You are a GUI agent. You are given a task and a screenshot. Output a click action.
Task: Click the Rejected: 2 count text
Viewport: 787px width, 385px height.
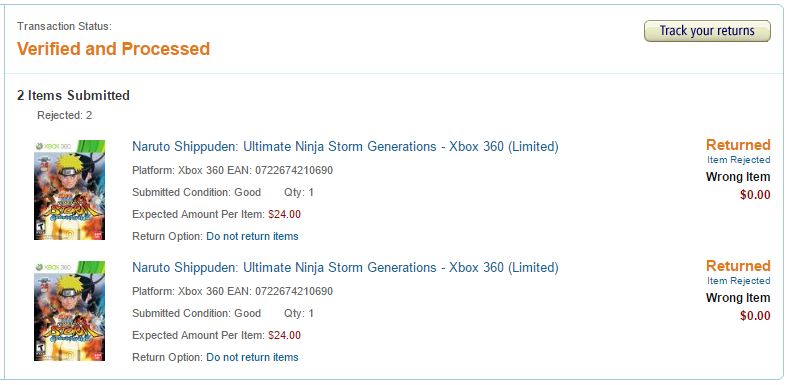pyautogui.click(x=65, y=115)
